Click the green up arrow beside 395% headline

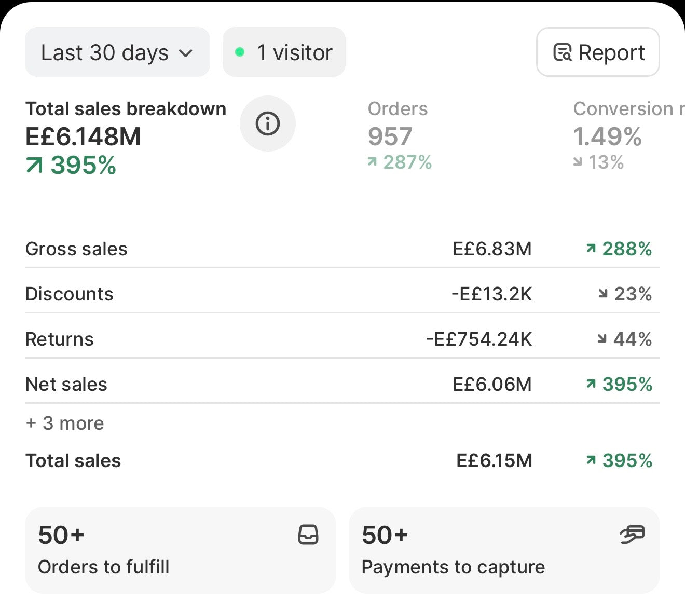pyautogui.click(x=34, y=166)
